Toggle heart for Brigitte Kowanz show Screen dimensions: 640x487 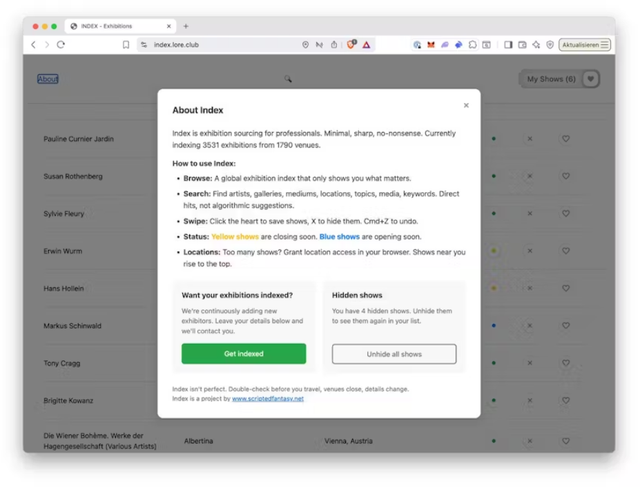click(566, 400)
